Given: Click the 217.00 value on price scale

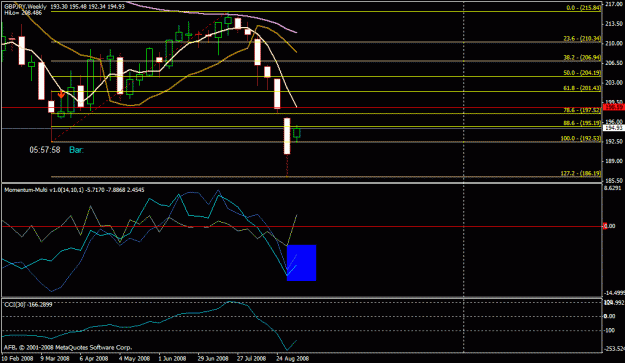Looking at the screenshot, I should pyautogui.click(x=614, y=4).
